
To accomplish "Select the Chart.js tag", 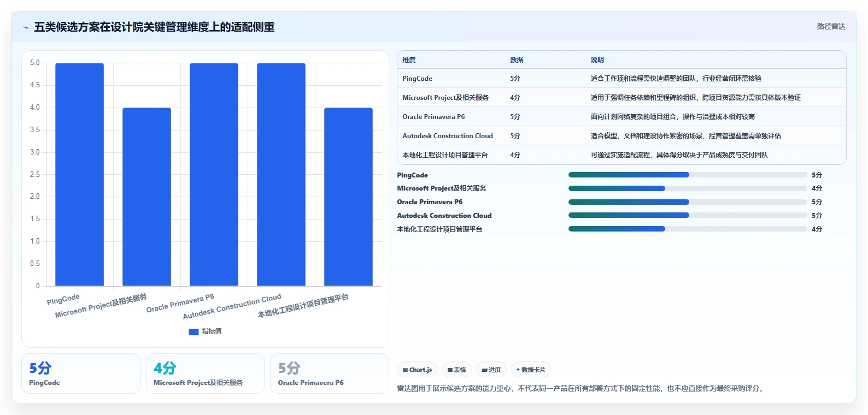I will 417,370.
